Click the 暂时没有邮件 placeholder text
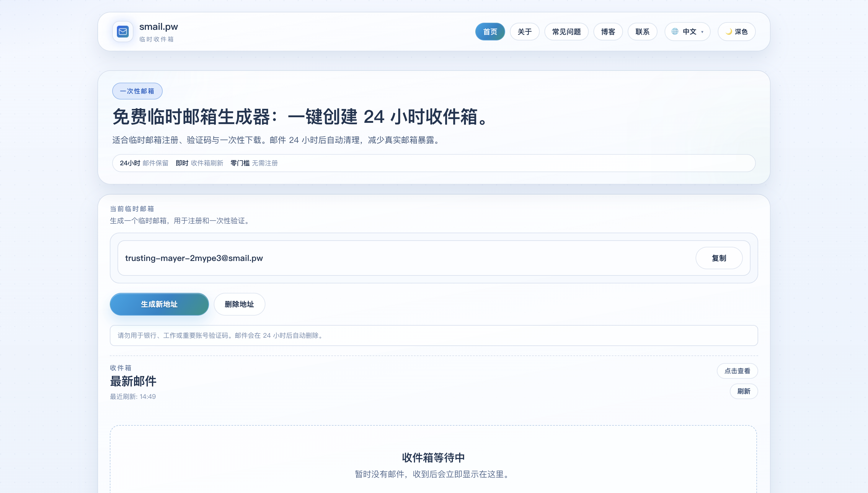The height and width of the screenshot is (493, 868). click(x=433, y=474)
